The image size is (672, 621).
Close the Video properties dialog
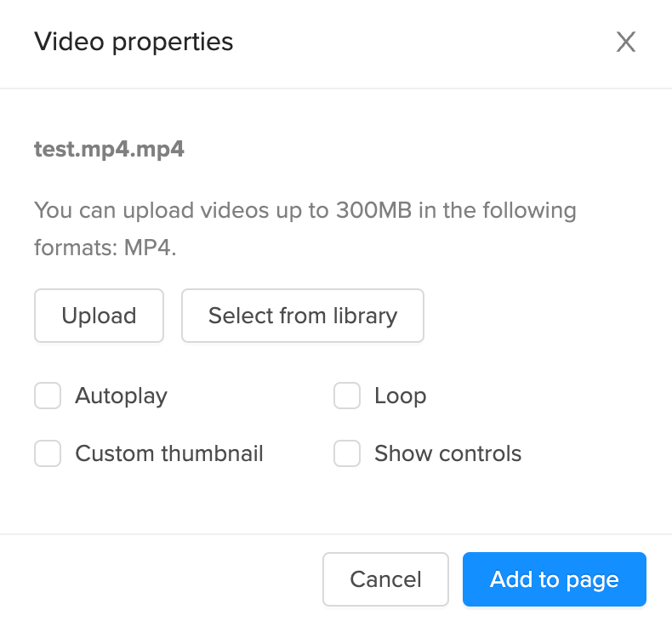tap(626, 43)
